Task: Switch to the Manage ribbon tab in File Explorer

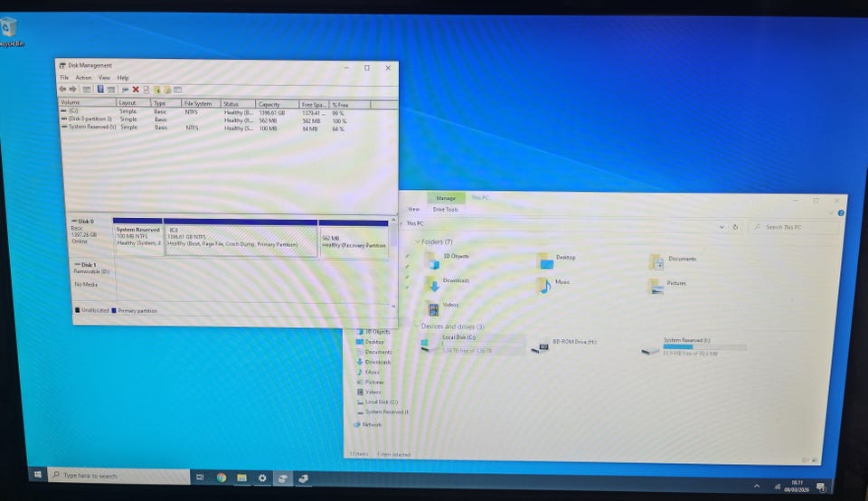Action: (446, 198)
